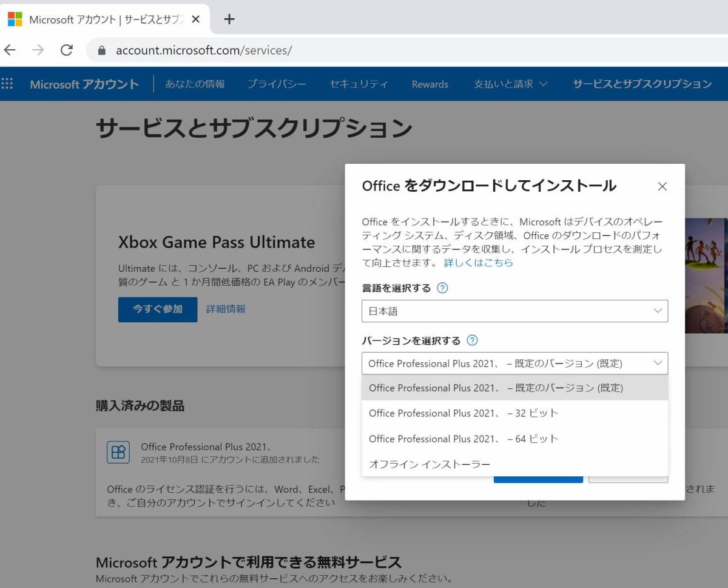Screen dimensions: 728x588
Task: Open a new browser tab
Action: coord(229,19)
